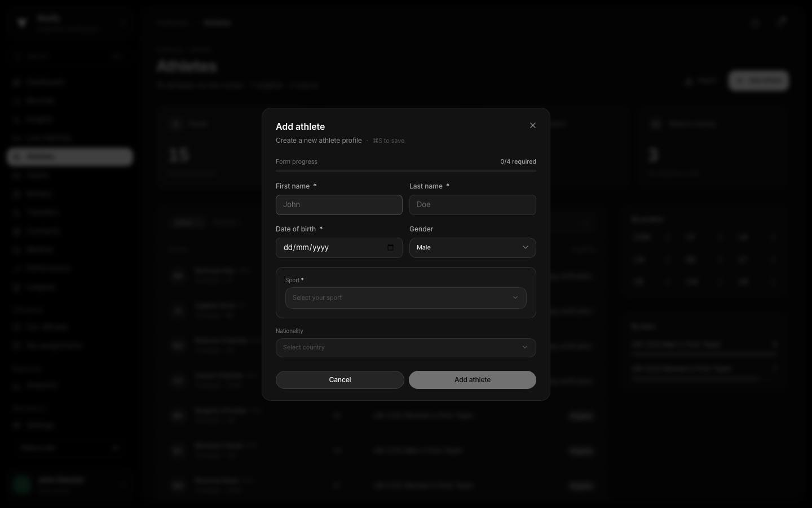This screenshot has width=812, height=508.
Task: Click the Add athlete submit button
Action: 473,380
